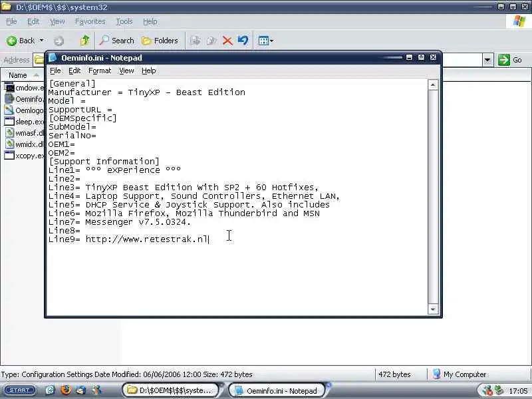Click the green tray icon beside the clock
Viewport: 532px width, 399px height.
498,391
